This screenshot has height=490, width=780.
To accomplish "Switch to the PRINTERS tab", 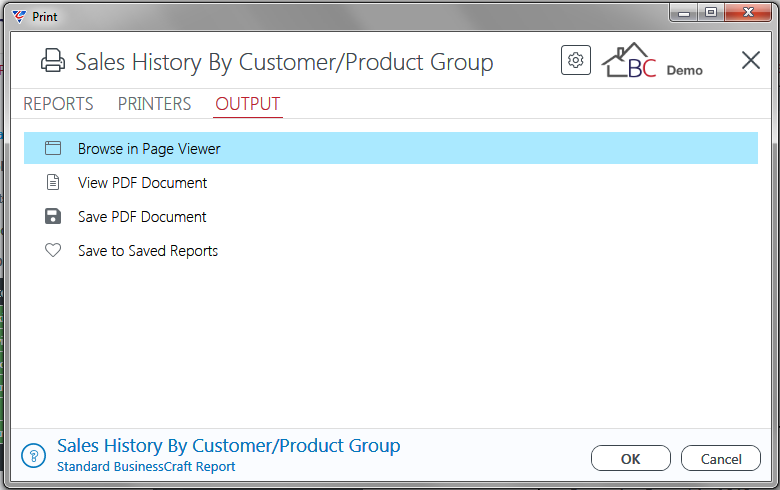I will click(x=154, y=104).
